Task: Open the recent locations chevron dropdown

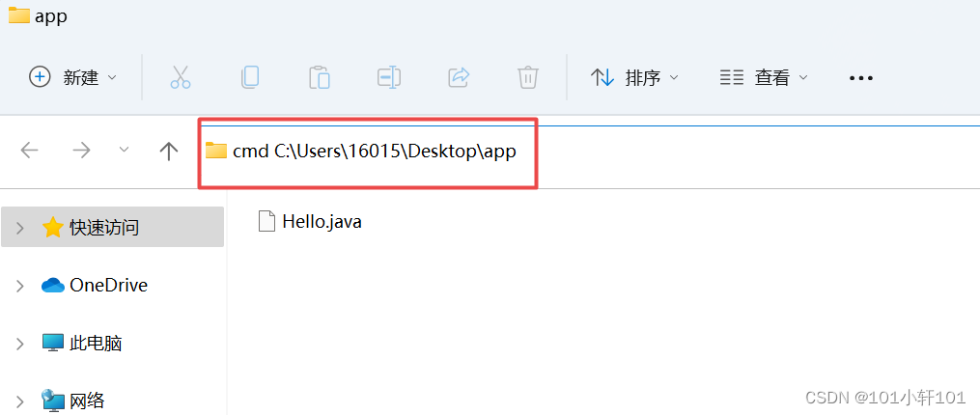Action: pyautogui.click(x=125, y=150)
